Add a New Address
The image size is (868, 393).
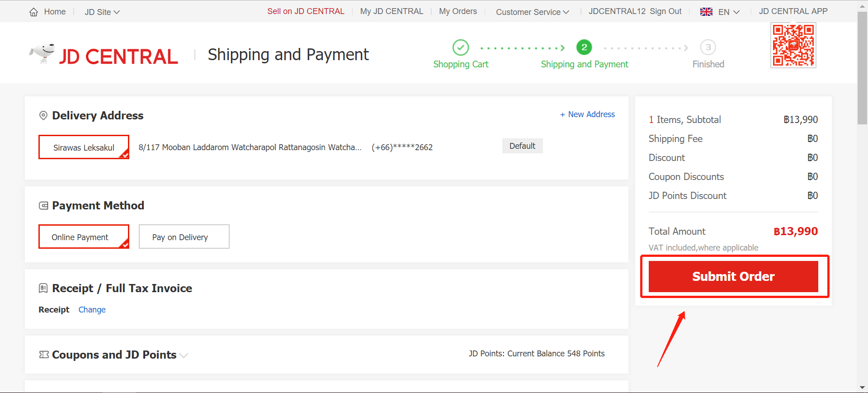587,114
